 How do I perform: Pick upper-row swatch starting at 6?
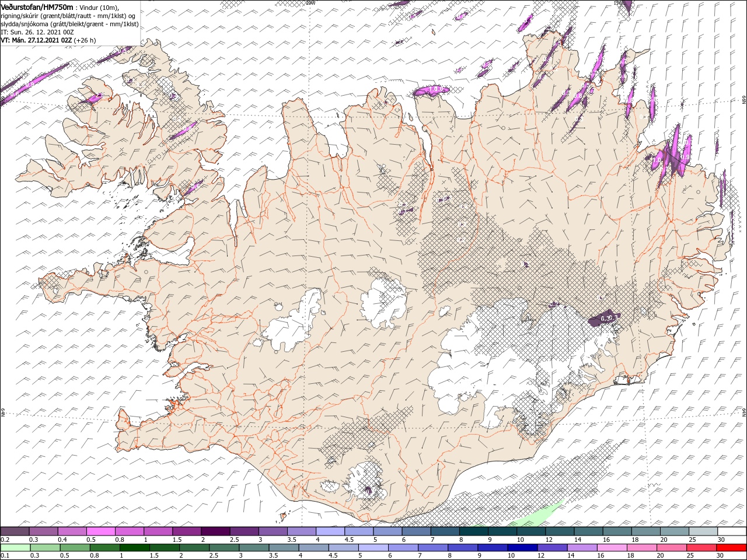416,531
